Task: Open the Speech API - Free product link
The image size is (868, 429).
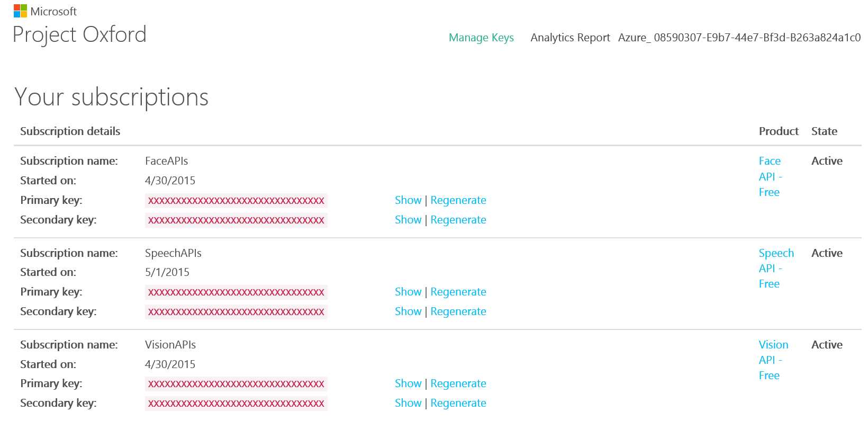Action: pos(776,268)
